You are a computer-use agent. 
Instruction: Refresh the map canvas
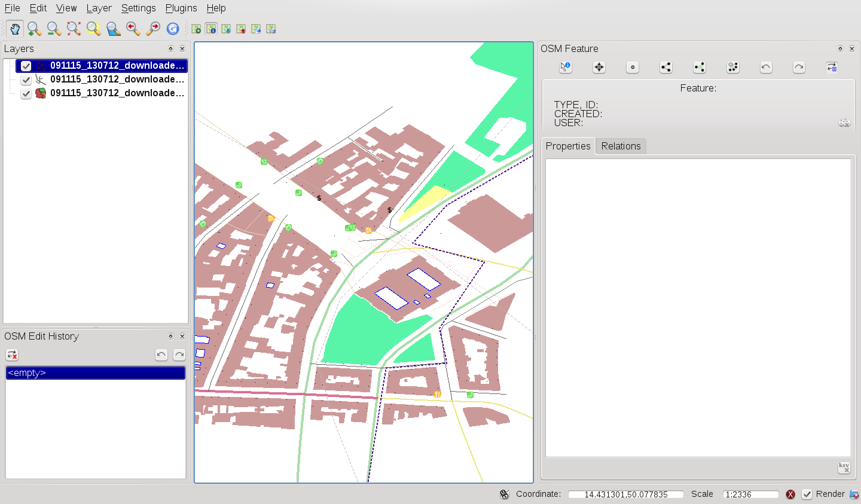pyautogui.click(x=173, y=29)
